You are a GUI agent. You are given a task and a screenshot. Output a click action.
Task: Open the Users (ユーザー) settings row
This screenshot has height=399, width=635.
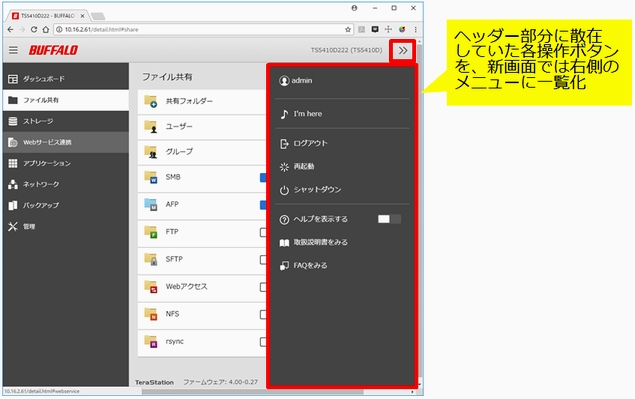tap(202, 127)
